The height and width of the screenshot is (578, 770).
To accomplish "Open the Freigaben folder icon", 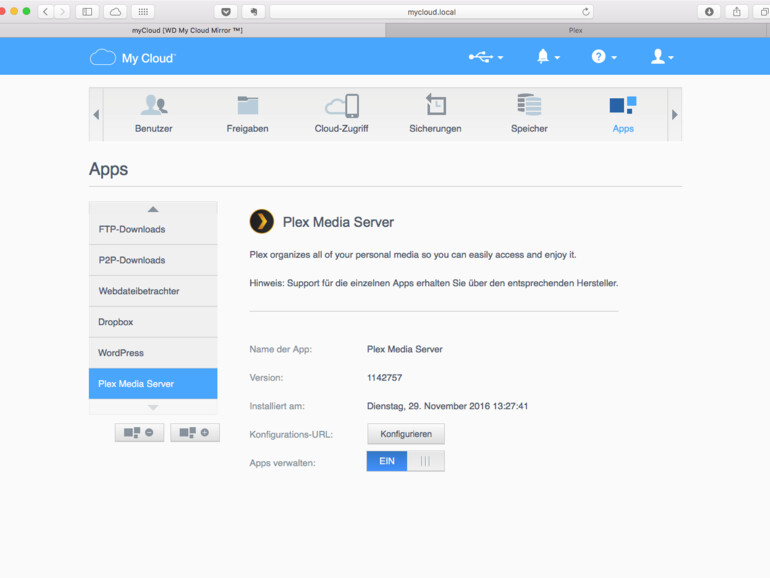I will pos(248,105).
